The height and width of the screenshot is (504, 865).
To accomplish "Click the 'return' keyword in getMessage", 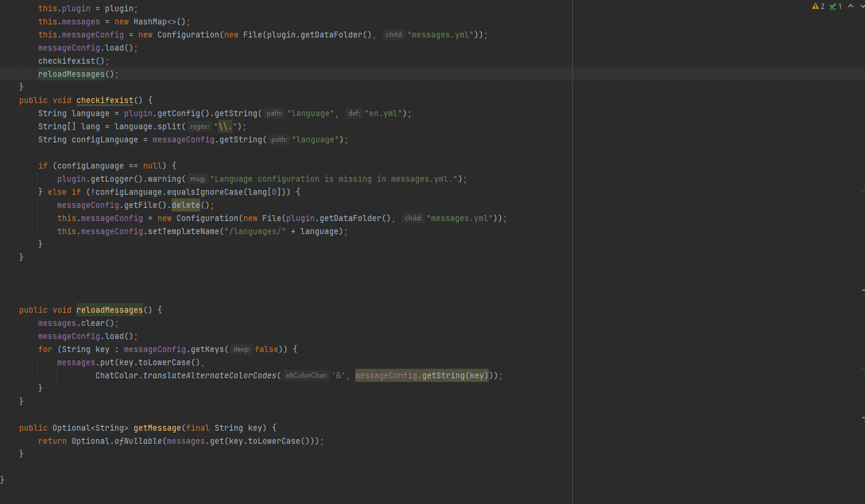I will point(52,441).
